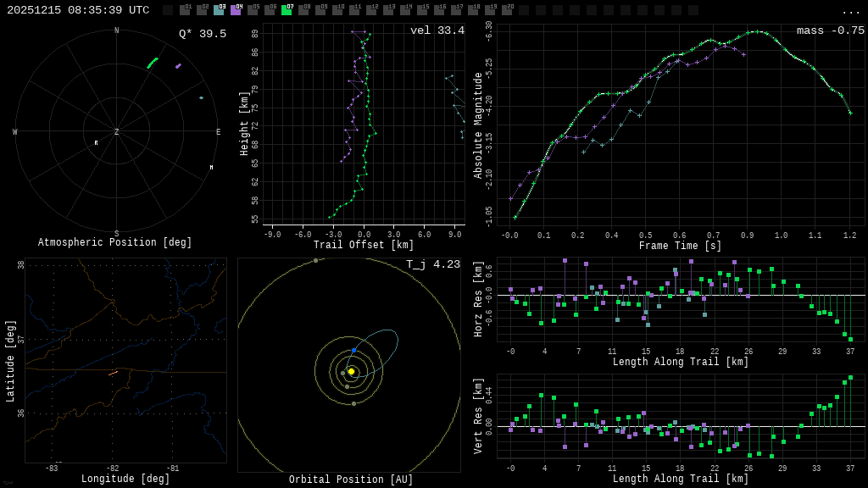Screen dimensions: 868x488
Task: Click the Absolute Magnitude axis label
Action: pyautogui.click(x=477, y=125)
